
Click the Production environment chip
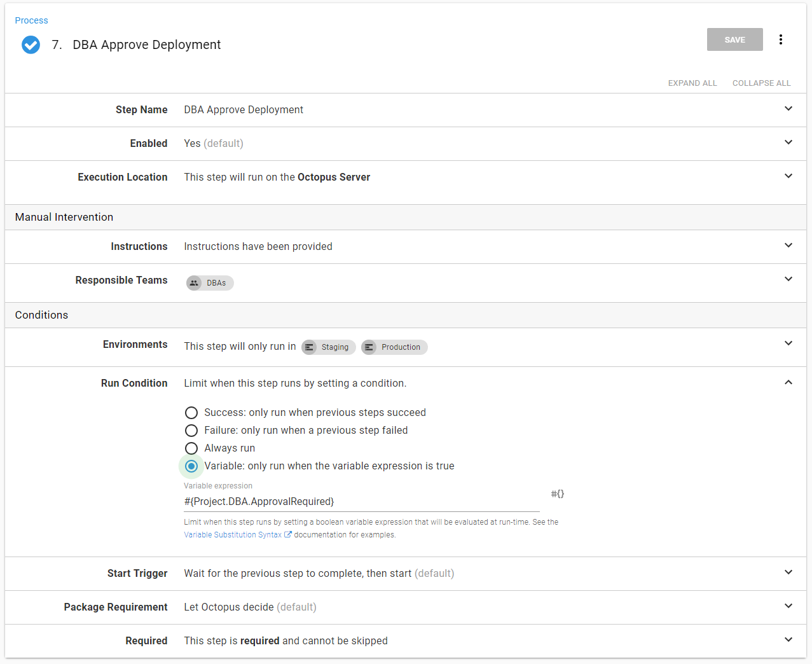point(394,347)
